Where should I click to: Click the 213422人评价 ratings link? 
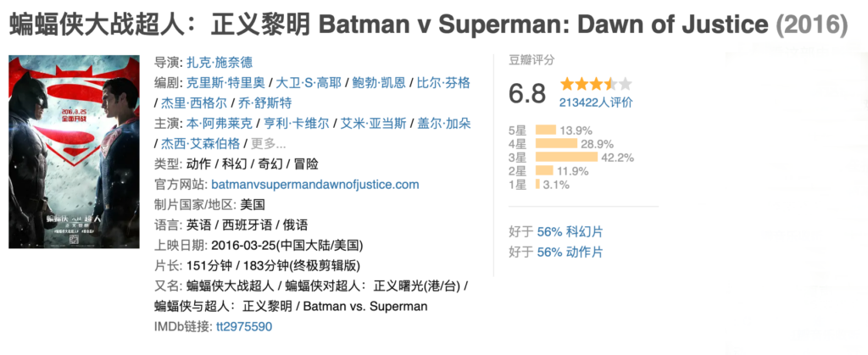point(596,103)
